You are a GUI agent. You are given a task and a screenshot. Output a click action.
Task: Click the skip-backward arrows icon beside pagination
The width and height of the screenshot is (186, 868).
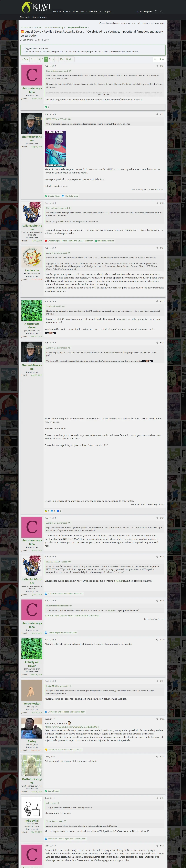pyautogui.click(x=155, y=59)
